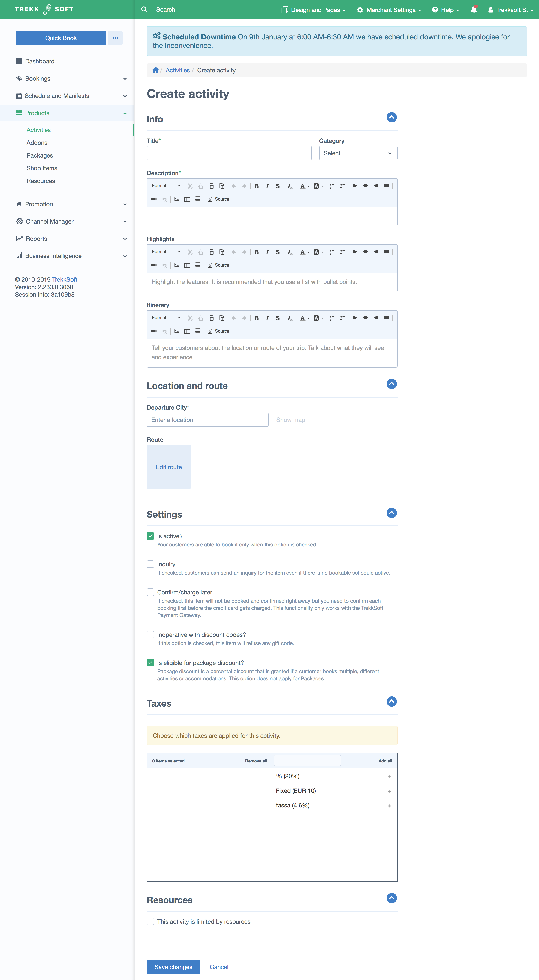Viewport: 539px width, 980px height.
Task: Collapse the Settings section
Action: (x=391, y=513)
